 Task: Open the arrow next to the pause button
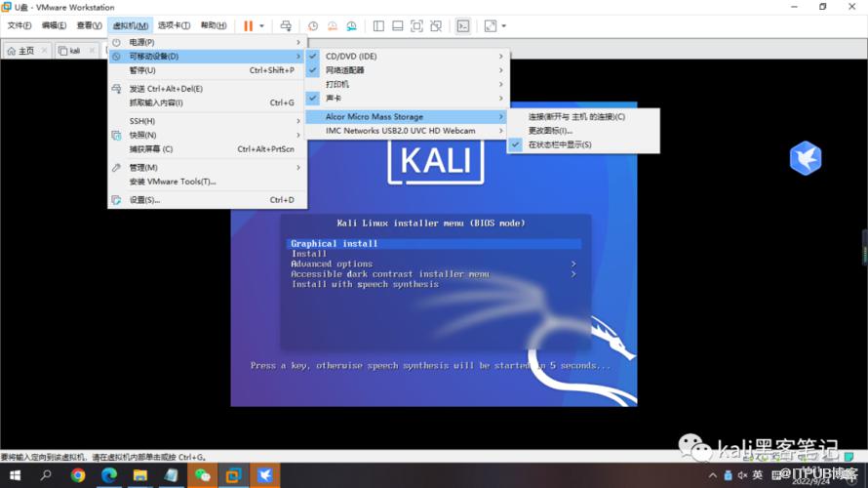click(261, 26)
